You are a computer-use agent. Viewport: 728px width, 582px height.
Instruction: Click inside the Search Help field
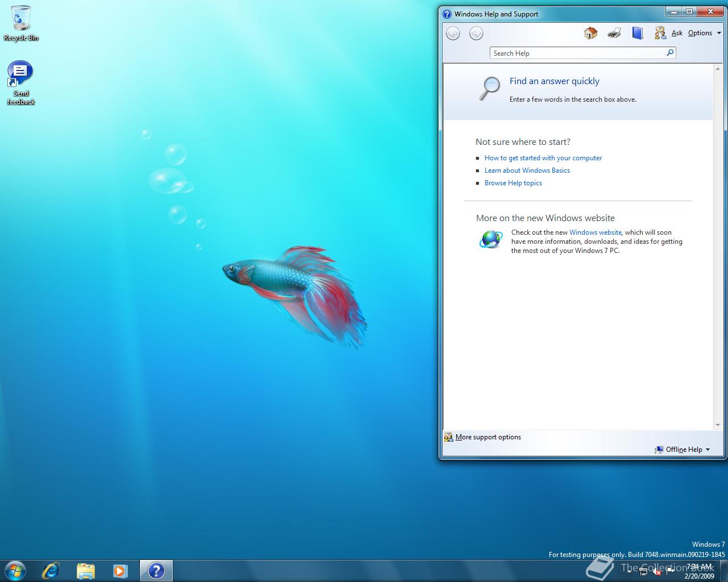pos(574,53)
